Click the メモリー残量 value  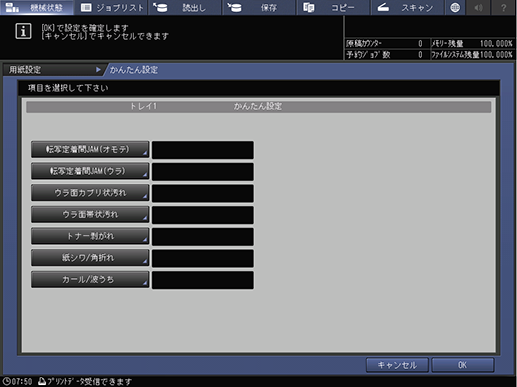click(x=496, y=43)
